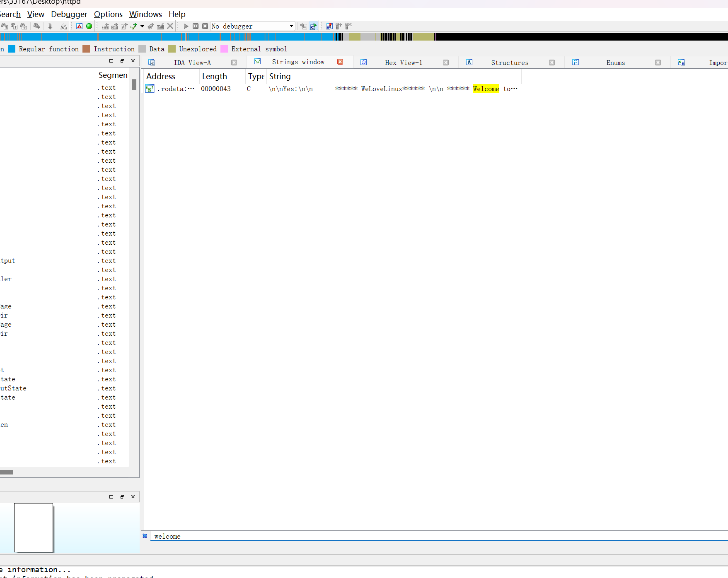The image size is (728, 578).
Task: Switch to the Hex View-1 tab
Action: tap(404, 63)
